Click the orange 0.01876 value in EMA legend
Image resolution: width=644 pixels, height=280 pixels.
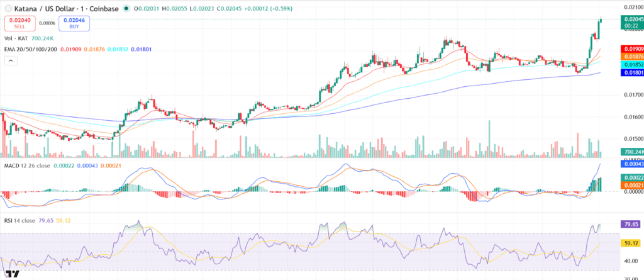pyautogui.click(x=94, y=49)
